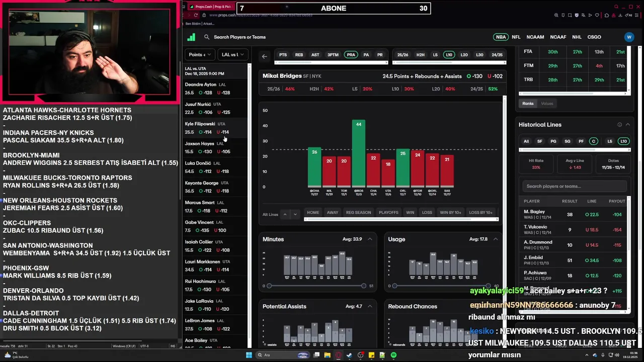Switch league to NCAAM
This screenshot has width=644, height=362.
point(535,37)
